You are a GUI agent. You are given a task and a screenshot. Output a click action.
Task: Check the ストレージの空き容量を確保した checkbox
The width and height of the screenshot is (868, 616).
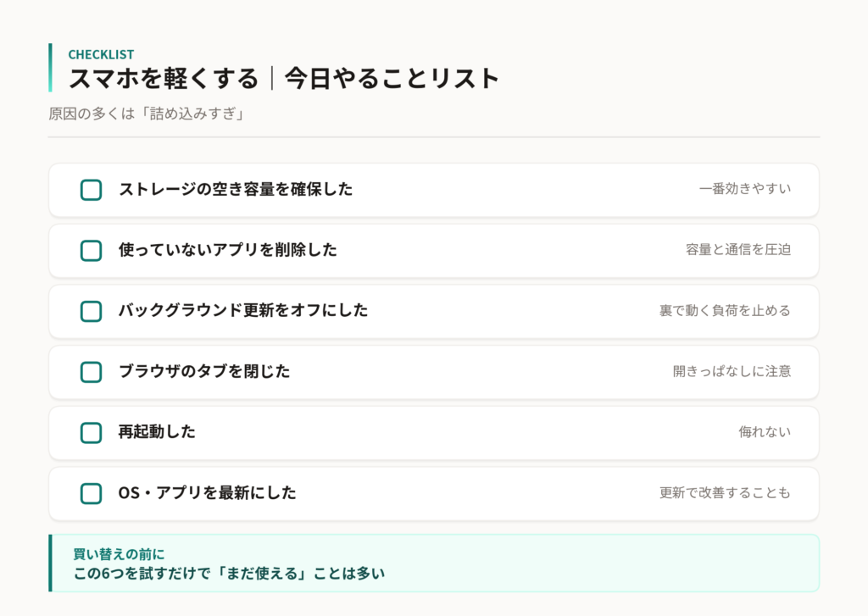tap(92, 190)
